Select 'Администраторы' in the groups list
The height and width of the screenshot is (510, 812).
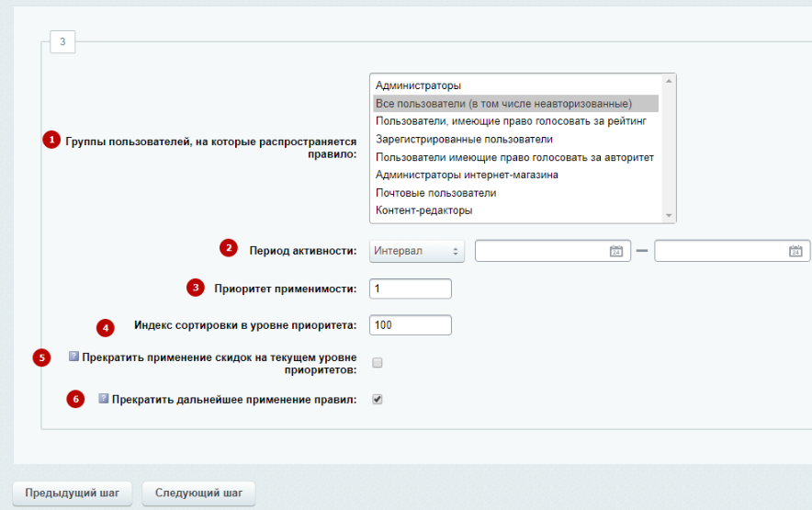pyautogui.click(x=418, y=85)
